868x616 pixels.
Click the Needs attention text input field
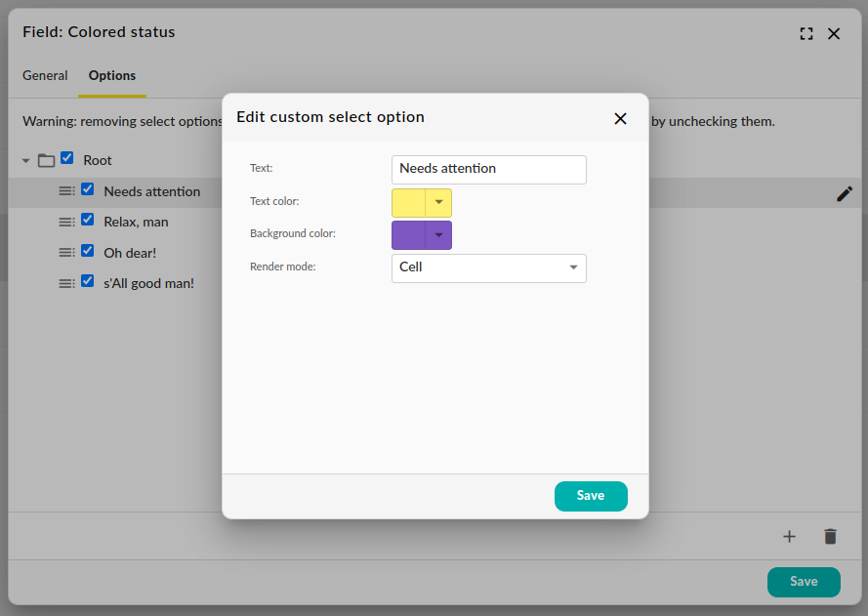point(488,169)
